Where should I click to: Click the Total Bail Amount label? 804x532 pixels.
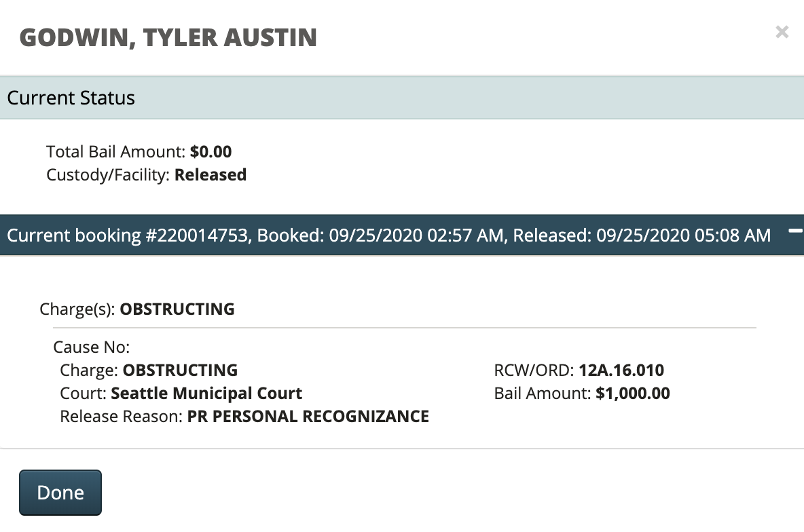pyautogui.click(x=115, y=151)
